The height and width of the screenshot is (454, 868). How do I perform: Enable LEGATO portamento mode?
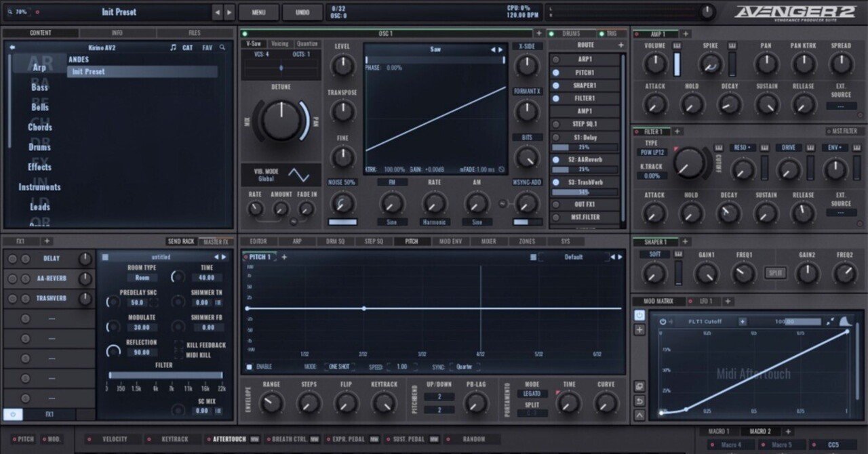coord(532,393)
